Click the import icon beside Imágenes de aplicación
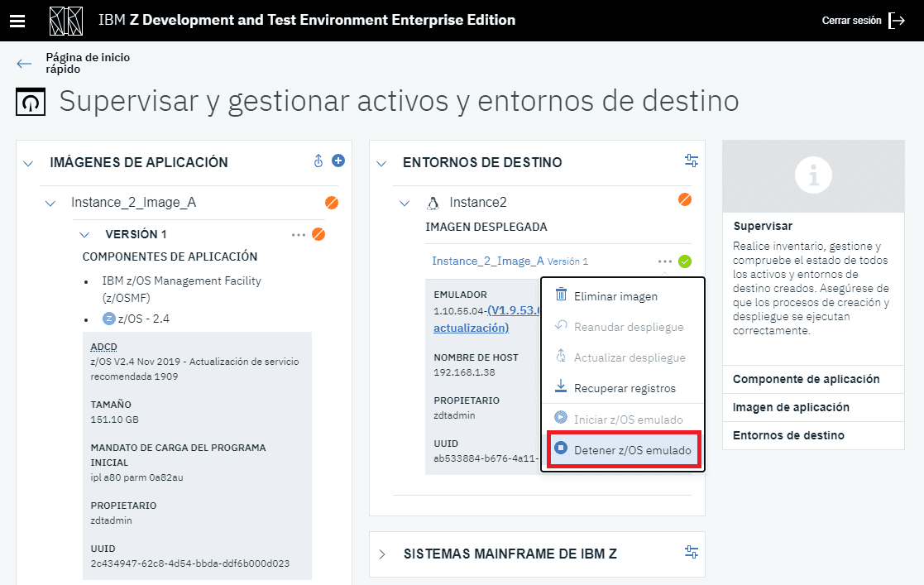The image size is (924, 585). (x=318, y=161)
